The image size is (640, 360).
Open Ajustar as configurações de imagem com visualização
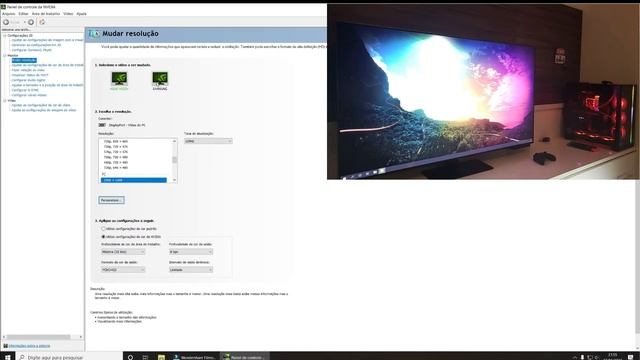pyautogui.click(x=47, y=40)
